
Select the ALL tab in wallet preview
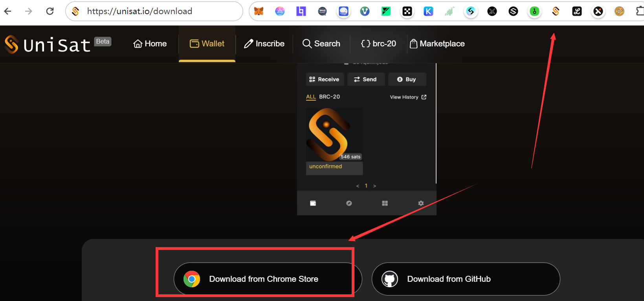pos(311,97)
